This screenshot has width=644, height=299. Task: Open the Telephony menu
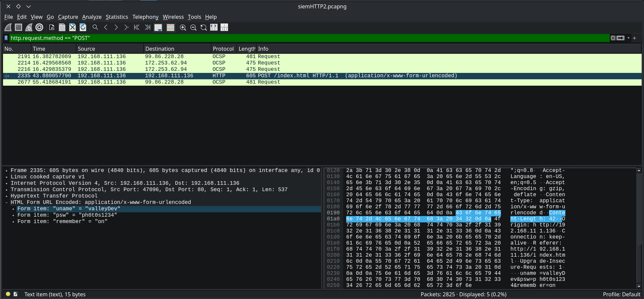145,17
